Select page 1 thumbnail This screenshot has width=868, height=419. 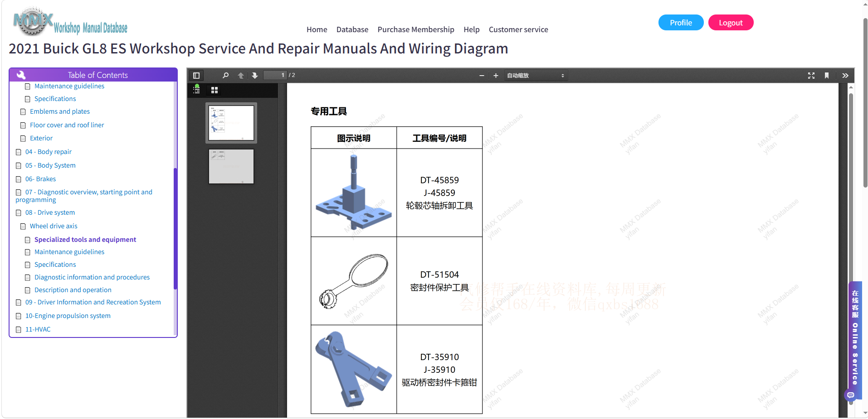click(x=231, y=123)
